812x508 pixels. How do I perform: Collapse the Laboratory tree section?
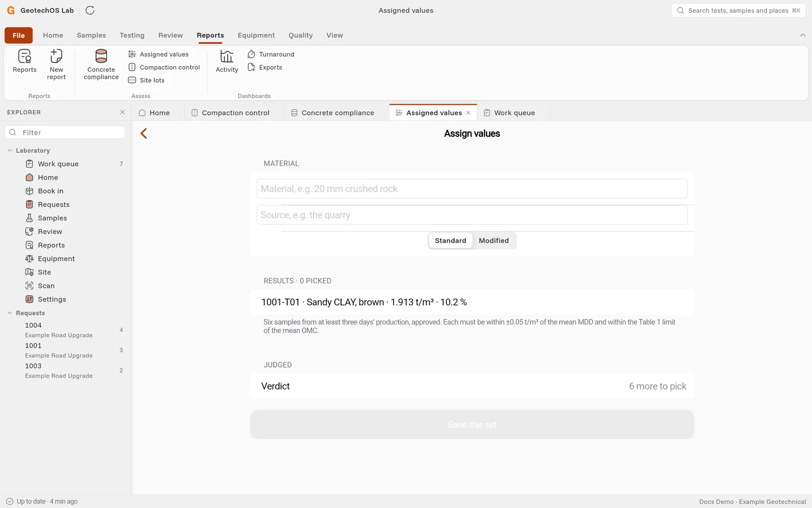[x=10, y=150]
